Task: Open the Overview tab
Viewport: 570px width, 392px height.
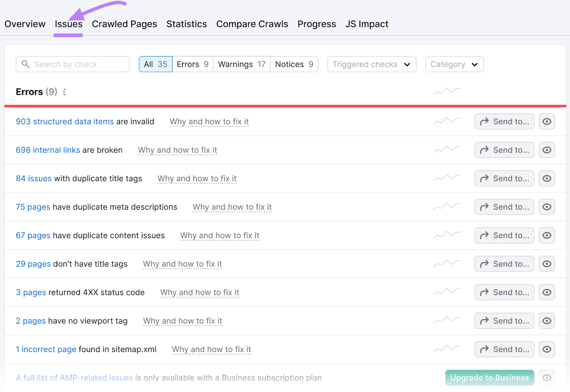Action: tap(25, 24)
